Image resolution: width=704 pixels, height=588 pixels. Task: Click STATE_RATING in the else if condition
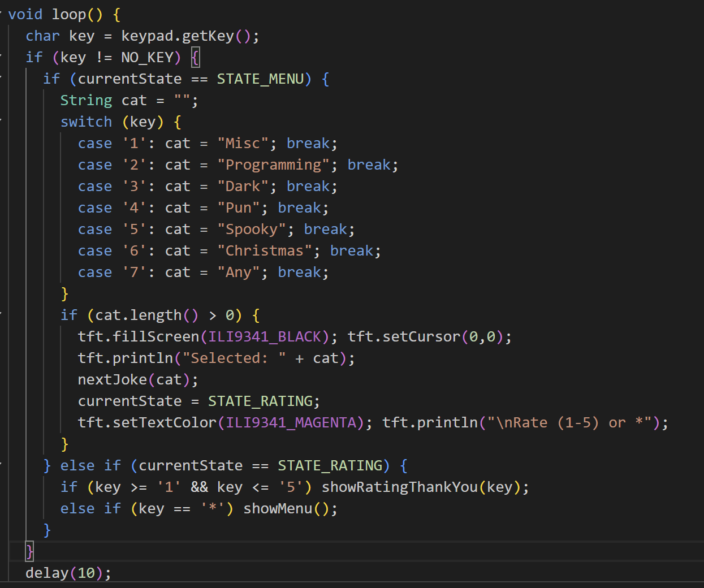point(330,465)
